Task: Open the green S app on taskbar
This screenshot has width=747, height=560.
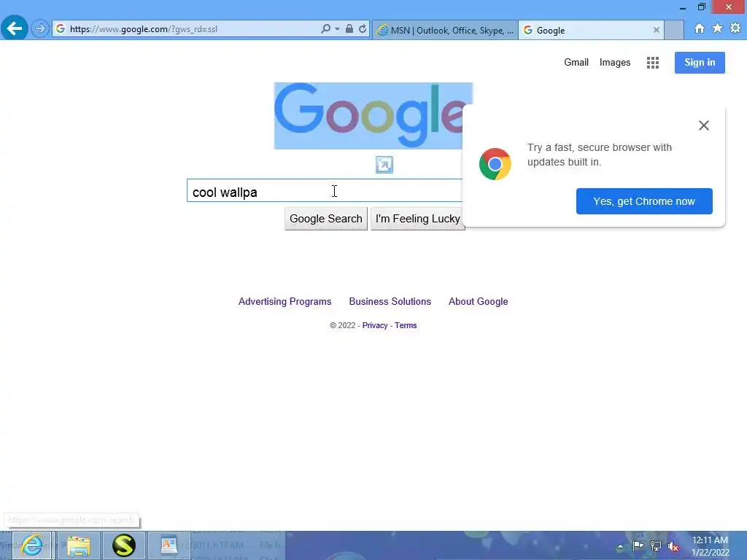Action: [124, 545]
